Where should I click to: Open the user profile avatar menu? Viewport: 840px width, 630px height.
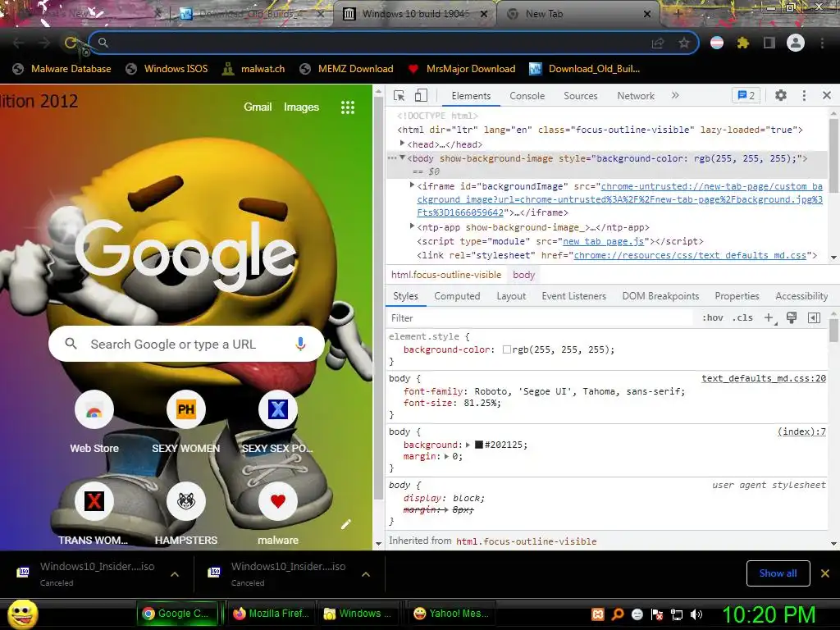point(796,43)
